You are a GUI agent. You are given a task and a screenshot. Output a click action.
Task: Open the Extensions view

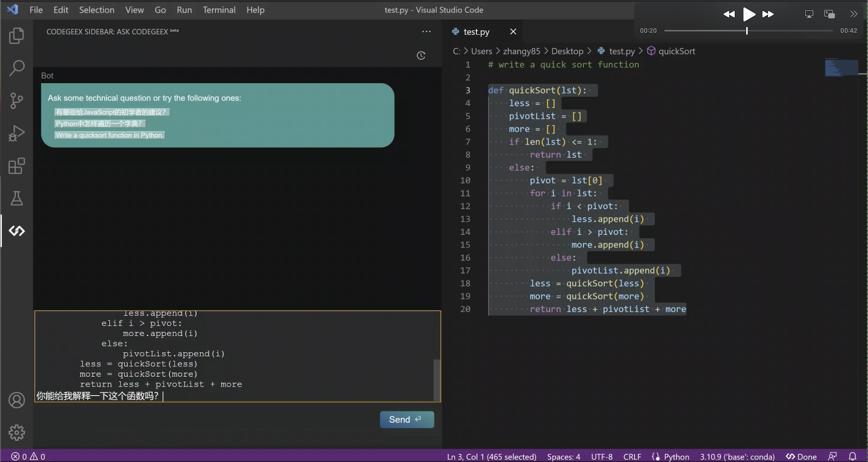tap(17, 166)
